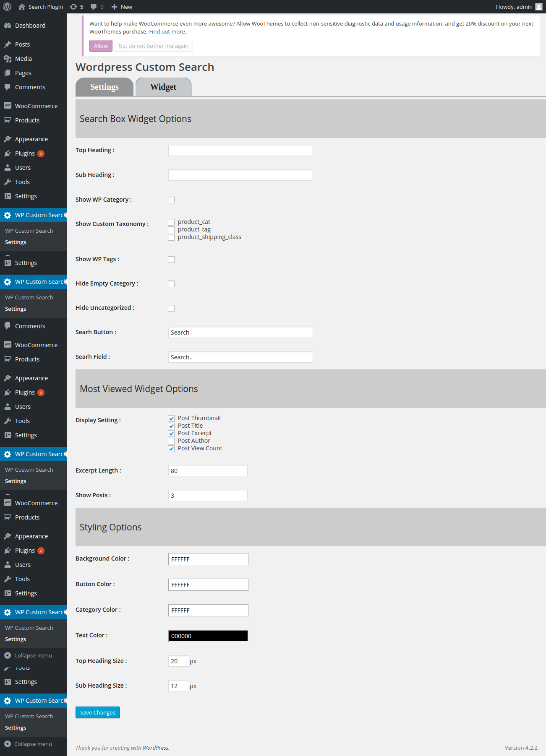Click the Version 4.2.2 footer text
The width and height of the screenshot is (546, 756).
click(x=521, y=748)
